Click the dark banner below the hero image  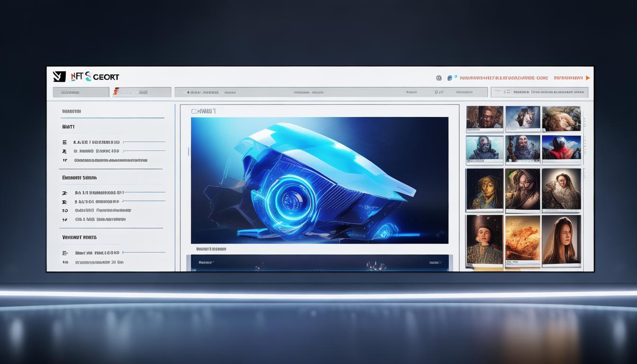pyautogui.click(x=319, y=263)
